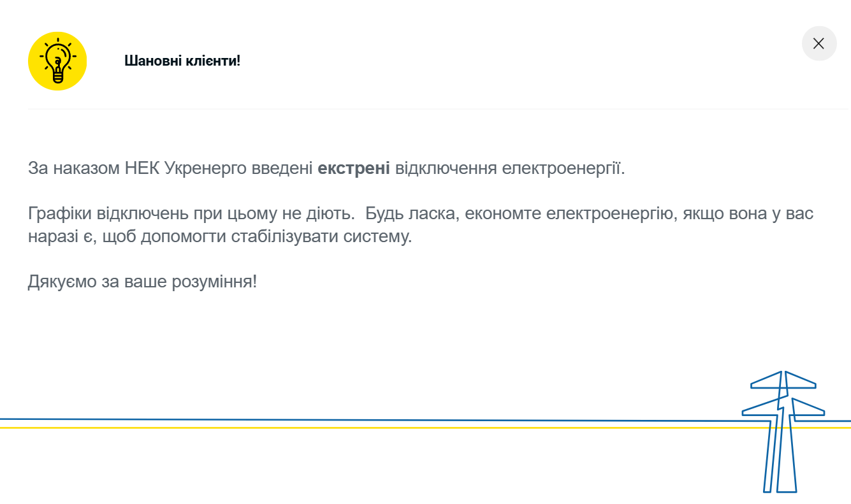The width and height of the screenshot is (851, 504).
Task: Click the lightning bolt shape in the pylon
Action: click(779, 408)
